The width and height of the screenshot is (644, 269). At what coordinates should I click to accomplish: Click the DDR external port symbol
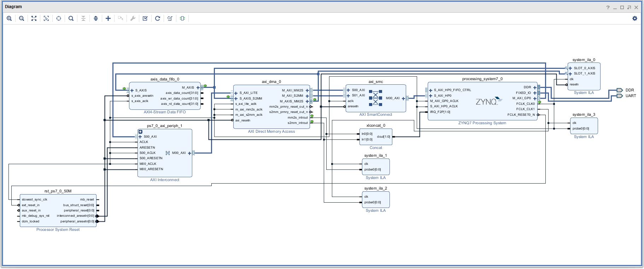pyautogui.click(x=620, y=90)
